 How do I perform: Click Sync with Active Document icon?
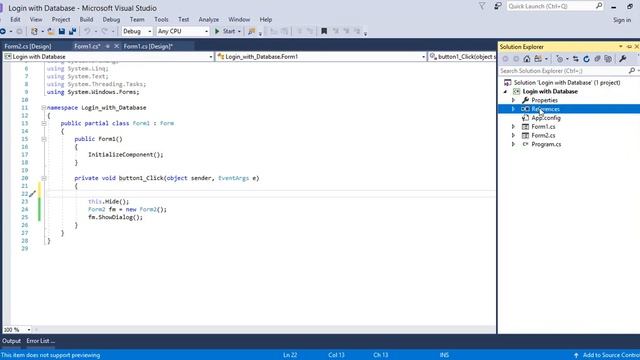(x=576, y=59)
